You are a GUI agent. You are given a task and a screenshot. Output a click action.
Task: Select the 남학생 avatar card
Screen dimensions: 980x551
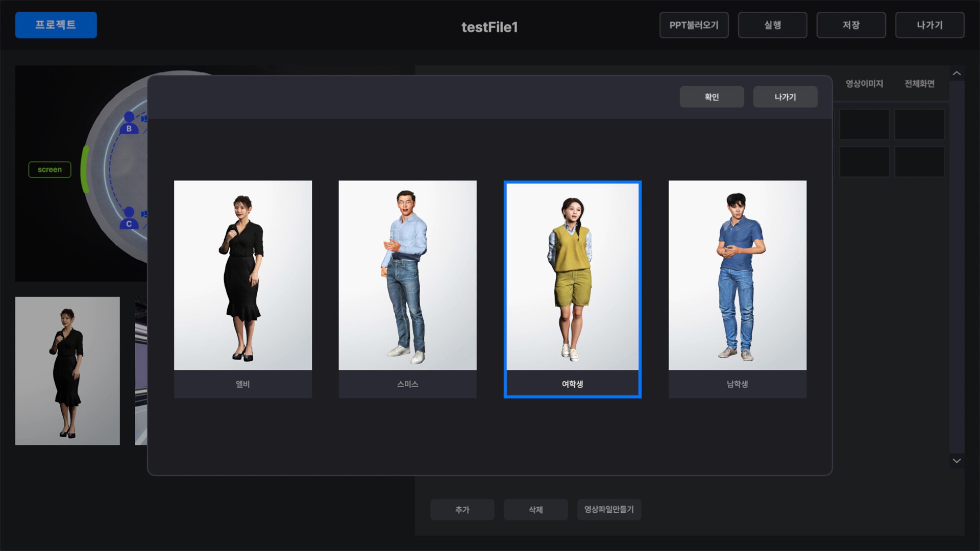pyautogui.click(x=738, y=288)
